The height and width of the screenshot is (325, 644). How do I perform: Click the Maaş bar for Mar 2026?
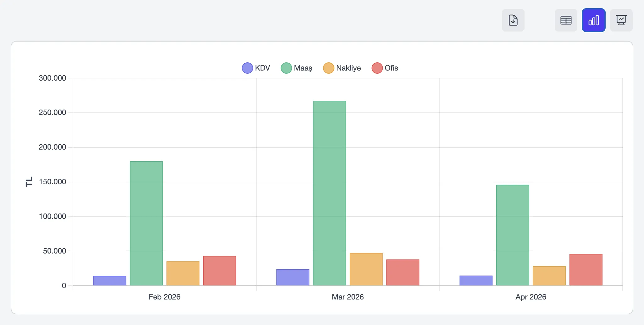[330, 193]
